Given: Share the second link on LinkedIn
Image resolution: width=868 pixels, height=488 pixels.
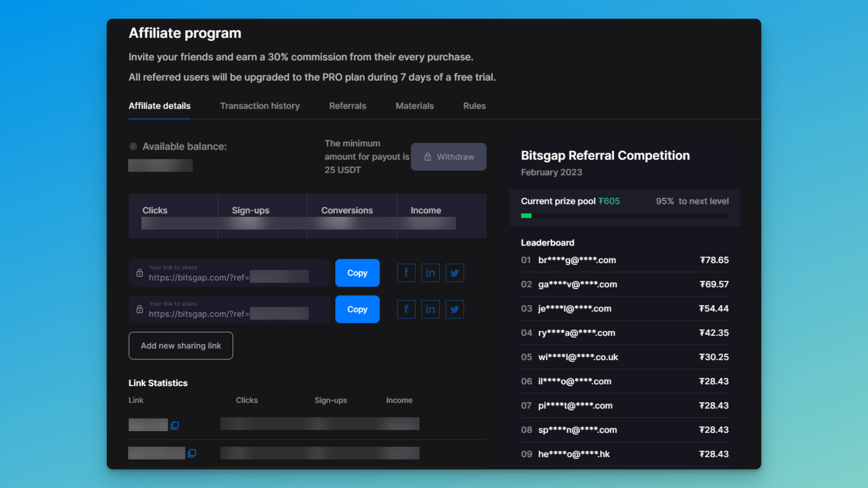Looking at the screenshot, I should point(430,309).
